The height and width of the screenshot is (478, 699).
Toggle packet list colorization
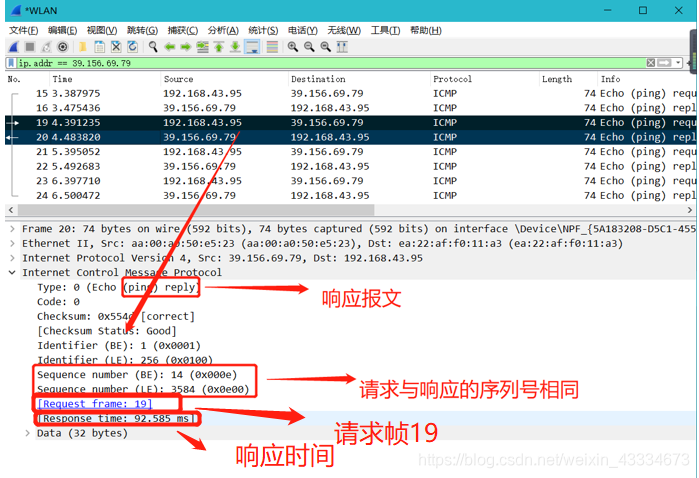(272, 47)
